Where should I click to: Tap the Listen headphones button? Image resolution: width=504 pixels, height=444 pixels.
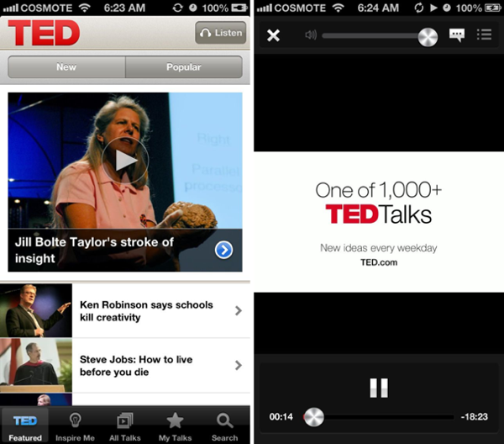220,33
